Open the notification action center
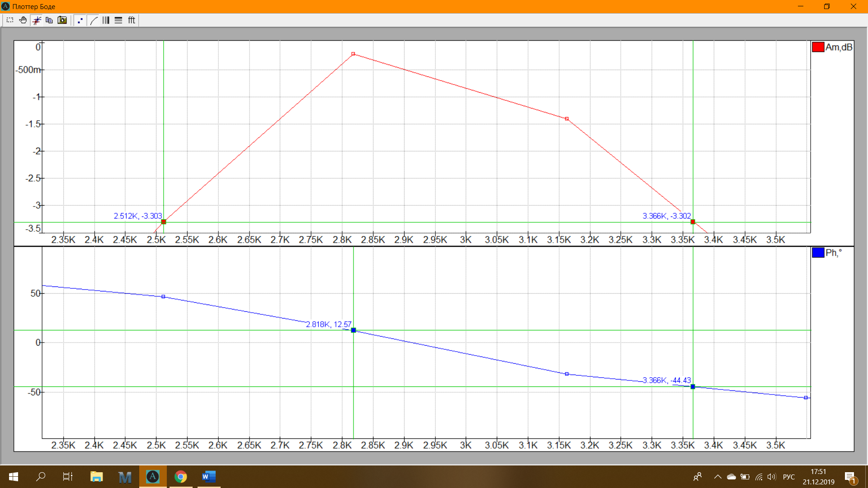This screenshot has height=488, width=868. (x=850, y=477)
